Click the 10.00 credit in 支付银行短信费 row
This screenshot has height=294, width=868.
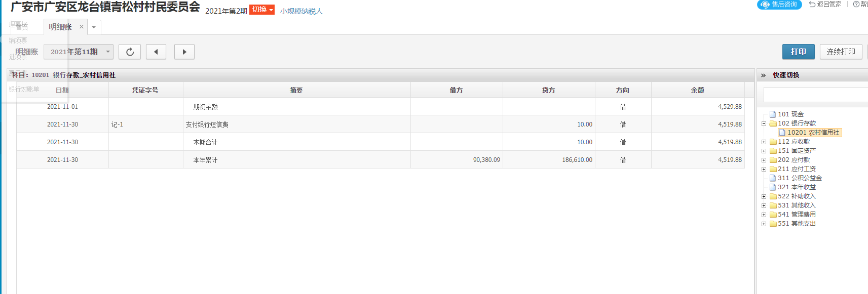point(585,124)
